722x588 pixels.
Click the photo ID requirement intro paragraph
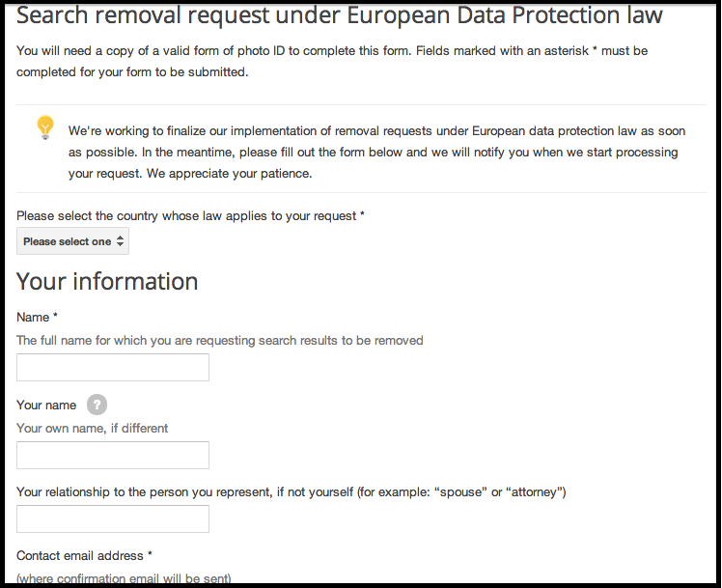coord(332,61)
